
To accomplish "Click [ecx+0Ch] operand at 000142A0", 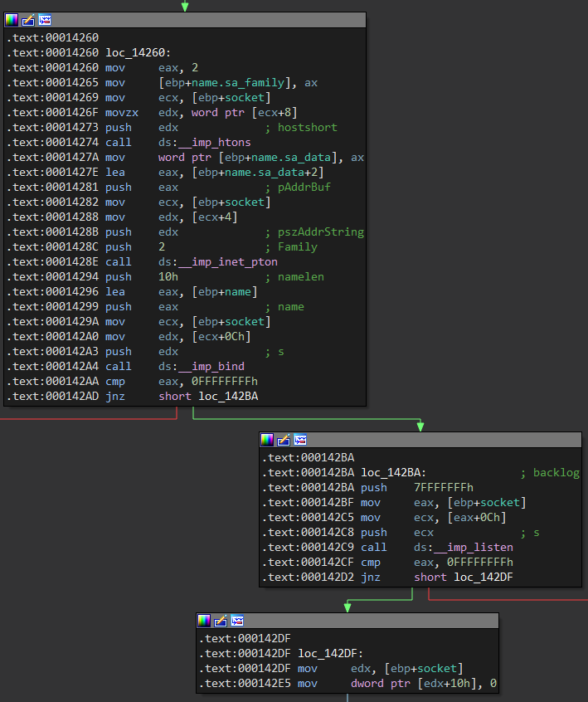I will (x=221, y=337).
